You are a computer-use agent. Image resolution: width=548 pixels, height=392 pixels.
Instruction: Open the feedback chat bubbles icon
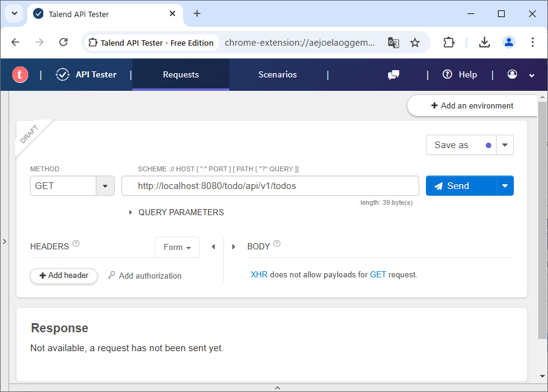pyautogui.click(x=394, y=75)
